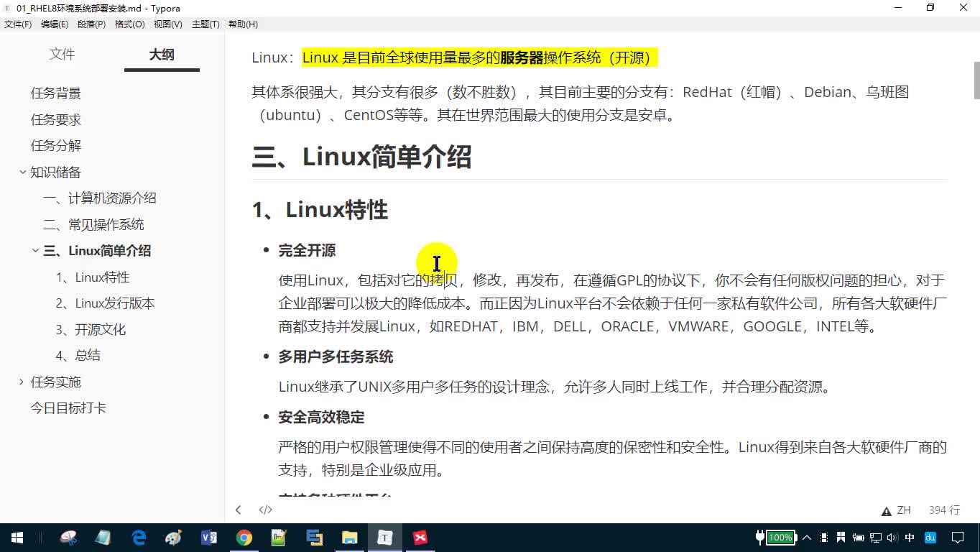Screen dimensions: 980x552
Task: Open Visio from the taskbar
Action: 209,538
